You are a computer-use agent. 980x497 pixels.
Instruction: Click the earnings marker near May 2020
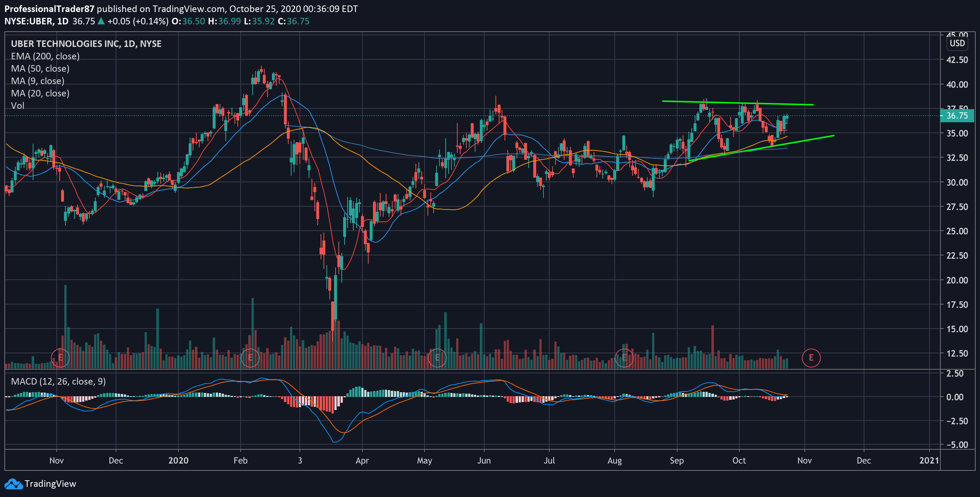click(437, 358)
